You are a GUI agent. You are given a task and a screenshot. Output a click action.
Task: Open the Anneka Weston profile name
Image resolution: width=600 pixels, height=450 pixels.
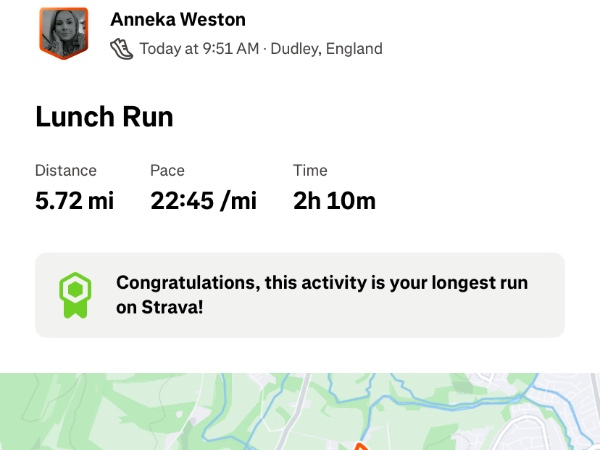[x=178, y=20]
